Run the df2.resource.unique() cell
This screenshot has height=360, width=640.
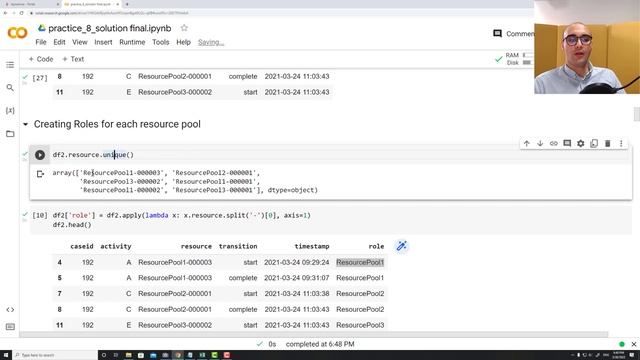[x=40, y=155]
